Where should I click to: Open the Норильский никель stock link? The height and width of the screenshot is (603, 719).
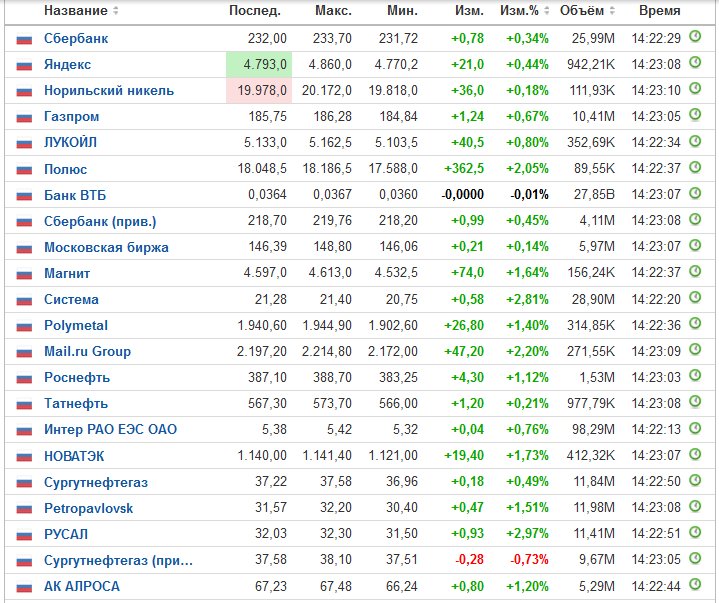coord(109,90)
